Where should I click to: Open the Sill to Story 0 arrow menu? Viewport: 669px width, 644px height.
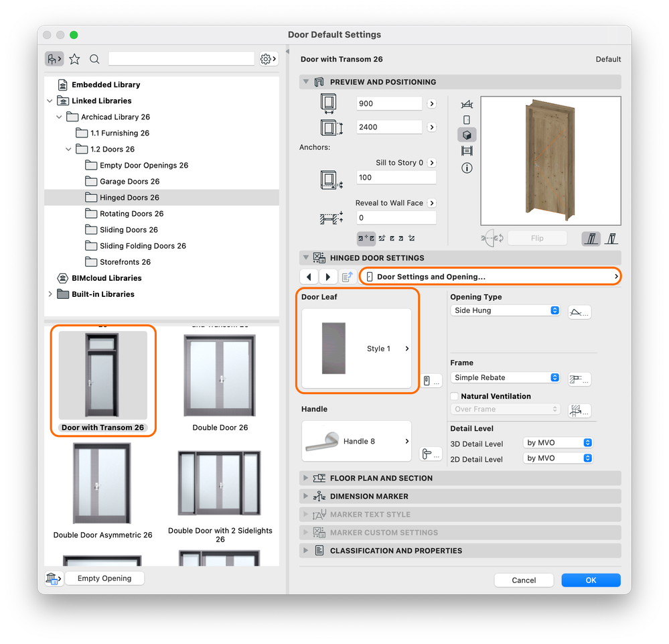tap(432, 163)
